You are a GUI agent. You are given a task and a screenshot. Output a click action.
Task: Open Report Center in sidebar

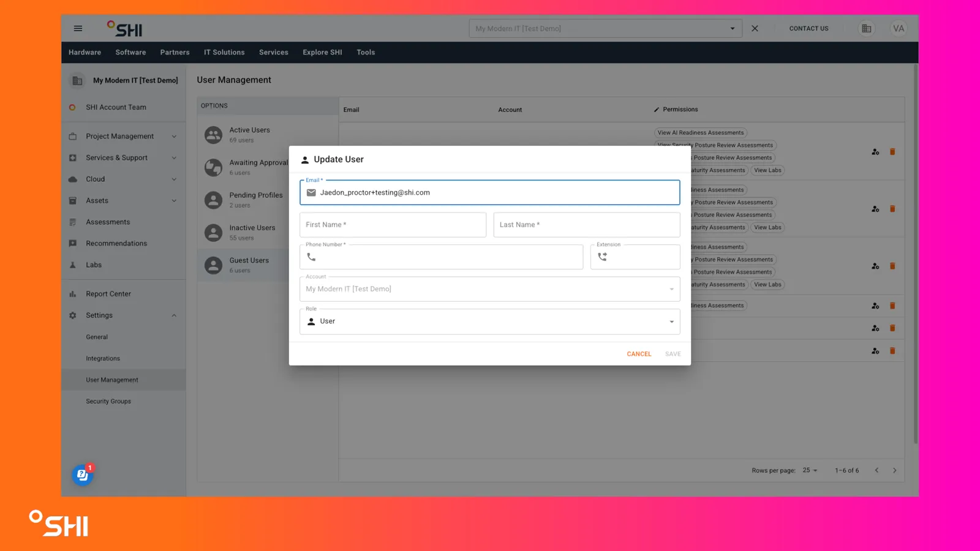tap(108, 294)
